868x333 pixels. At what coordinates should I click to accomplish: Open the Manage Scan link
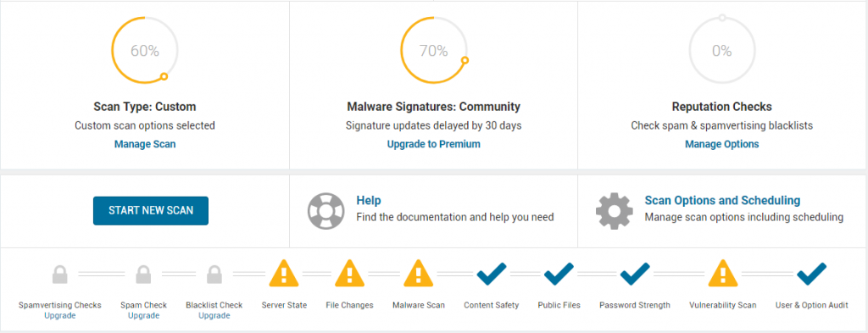tap(145, 144)
